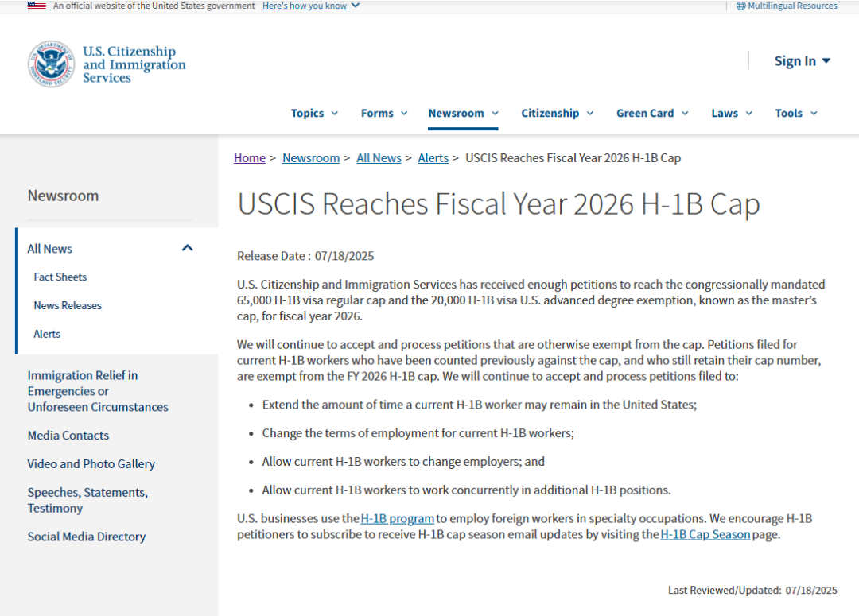Image resolution: width=859 pixels, height=616 pixels.
Task: Open the Laws menu
Action: 725,113
